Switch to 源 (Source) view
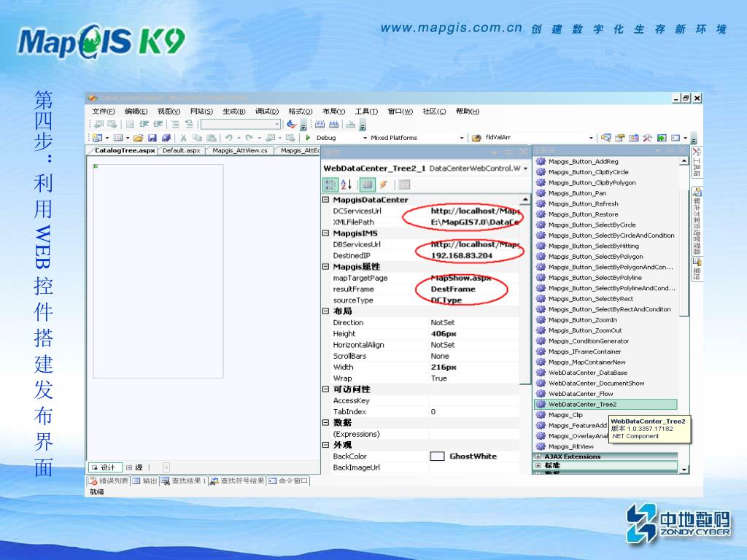 [x=135, y=467]
